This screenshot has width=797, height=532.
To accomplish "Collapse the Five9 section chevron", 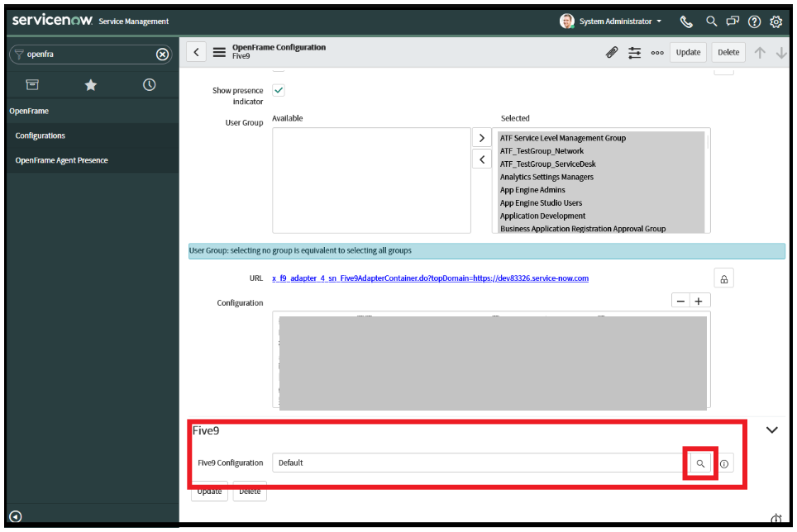I will click(x=771, y=430).
